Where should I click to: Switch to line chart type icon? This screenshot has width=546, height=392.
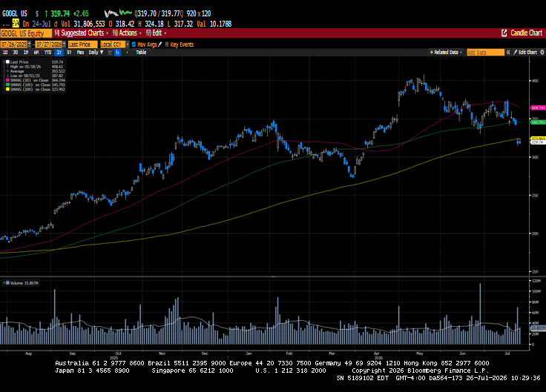(110, 53)
